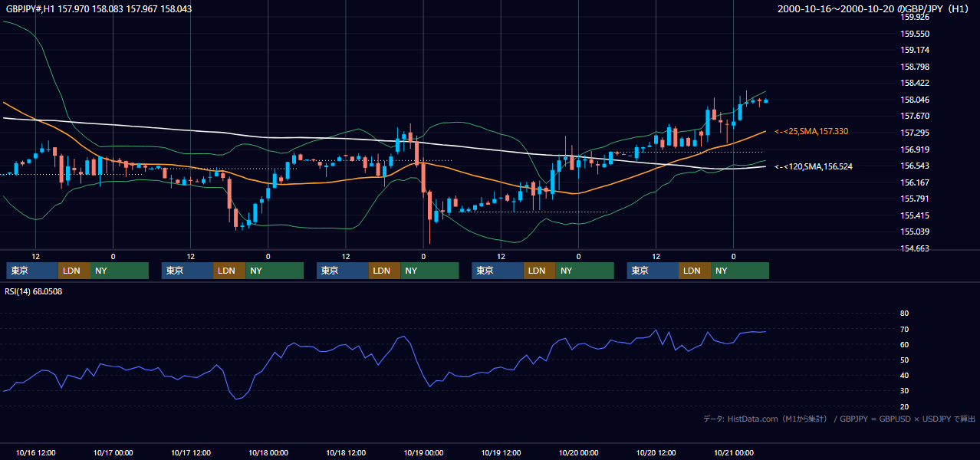Click the 155.039 price axis label
The width and height of the screenshot is (980, 460).
914,232
